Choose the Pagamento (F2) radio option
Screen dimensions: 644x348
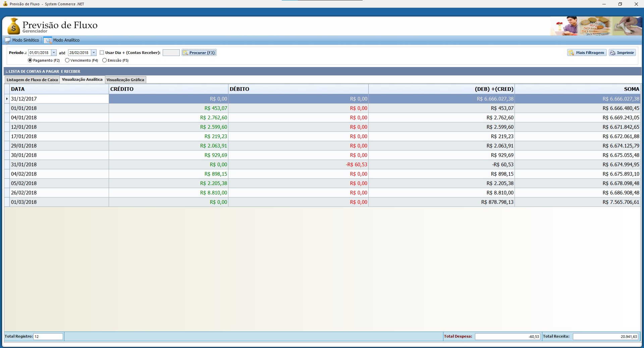tap(30, 60)
